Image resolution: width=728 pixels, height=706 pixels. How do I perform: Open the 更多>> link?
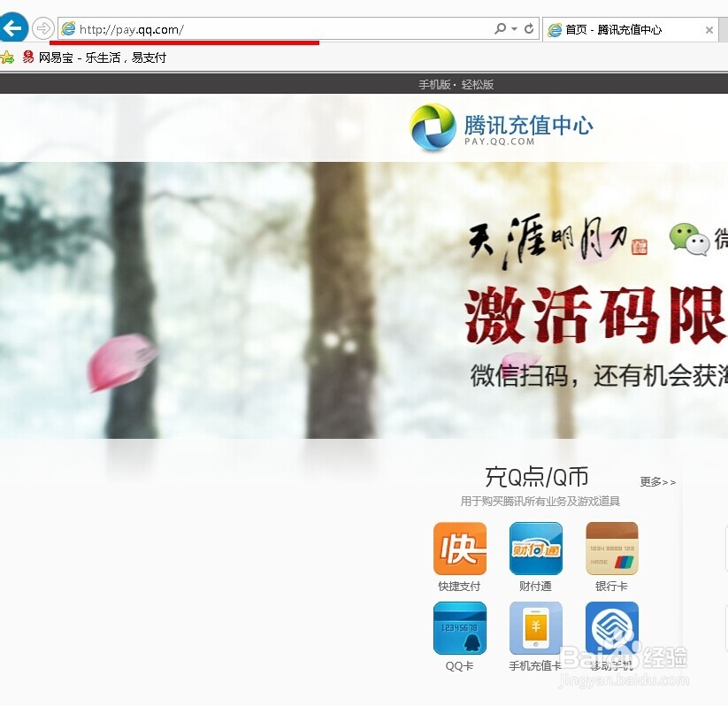pyautogui.click(x=658, y=482)
